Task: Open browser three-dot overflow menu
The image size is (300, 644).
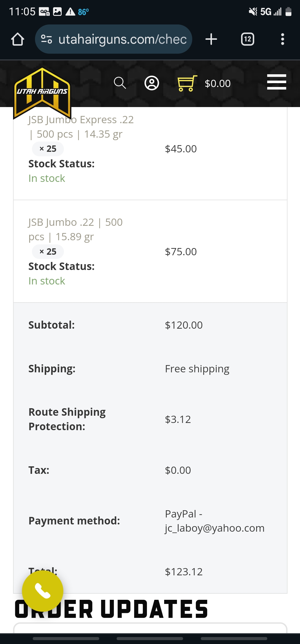Action: [282, 39]
